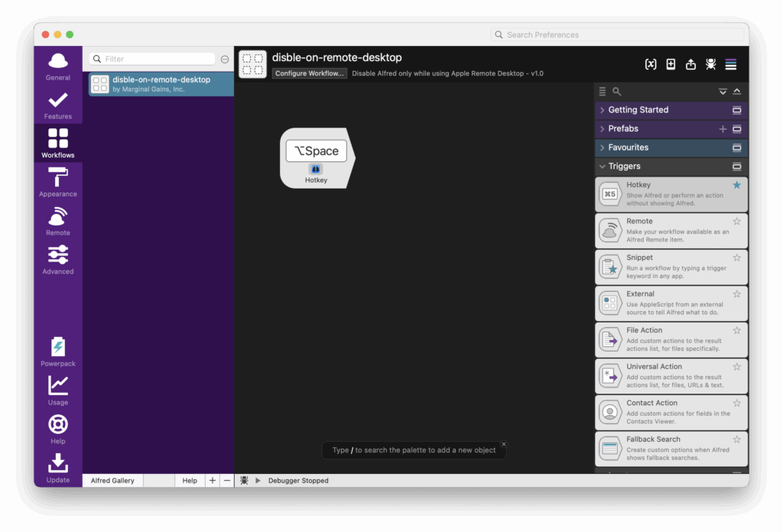Viewport: 783px width, 532px height.
Task: Click the Update download icon
Action: pyautogui.click(x=58, y=468)
